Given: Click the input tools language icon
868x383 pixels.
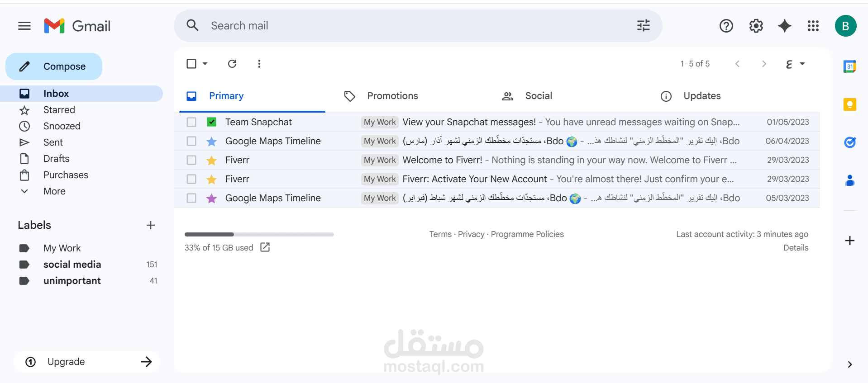Looking at the screenshot, I should tap(789, 64).
